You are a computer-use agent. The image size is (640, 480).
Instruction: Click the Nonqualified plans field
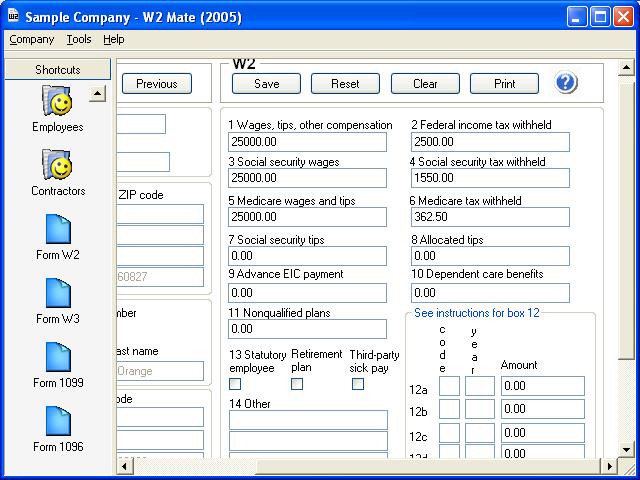307,329
